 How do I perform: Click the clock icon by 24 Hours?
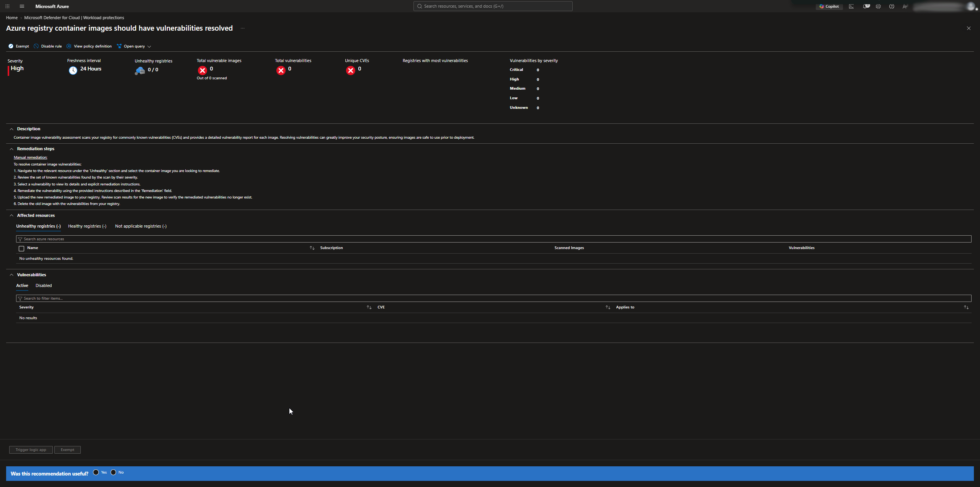[x=73, y=70]
